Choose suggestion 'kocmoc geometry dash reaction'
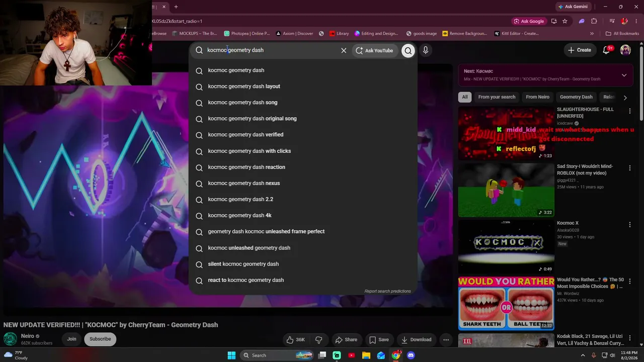The height and width of the screenshot is (362, 644). (x=303, y=167)
